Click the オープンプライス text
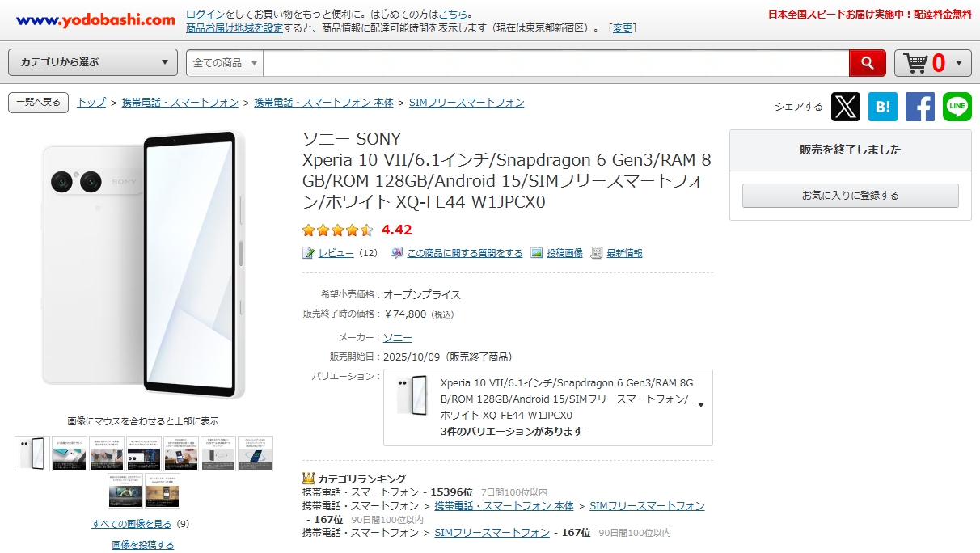Screen dimensions: 980x553 (422, 295)
